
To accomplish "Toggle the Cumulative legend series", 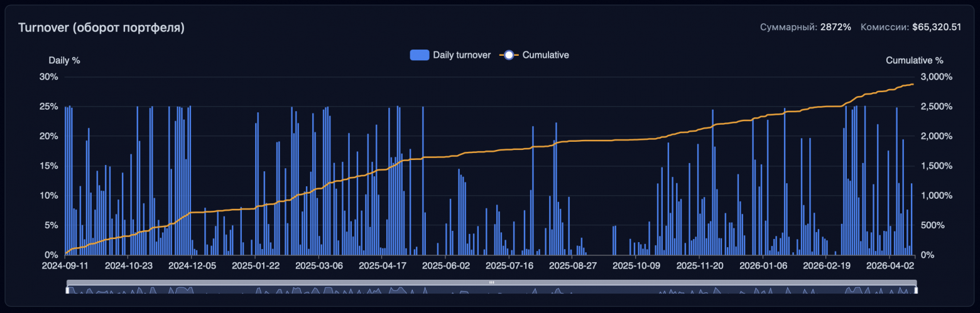I will click(535, 55).
